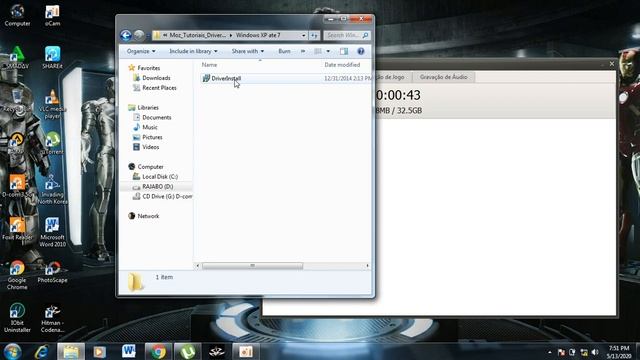Screen dimensions: 640x360
Task: Open Organize menu
Action: pyautogui.click(x=141, y=51)
